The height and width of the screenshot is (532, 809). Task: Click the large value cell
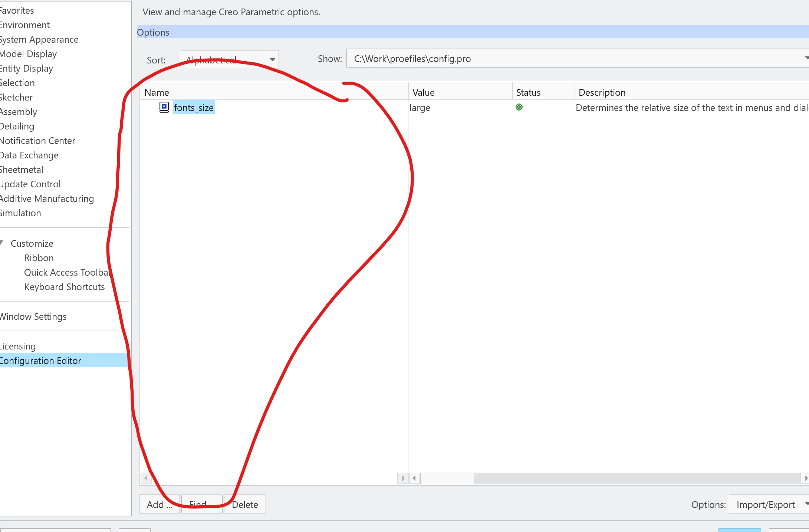point(420,108)
